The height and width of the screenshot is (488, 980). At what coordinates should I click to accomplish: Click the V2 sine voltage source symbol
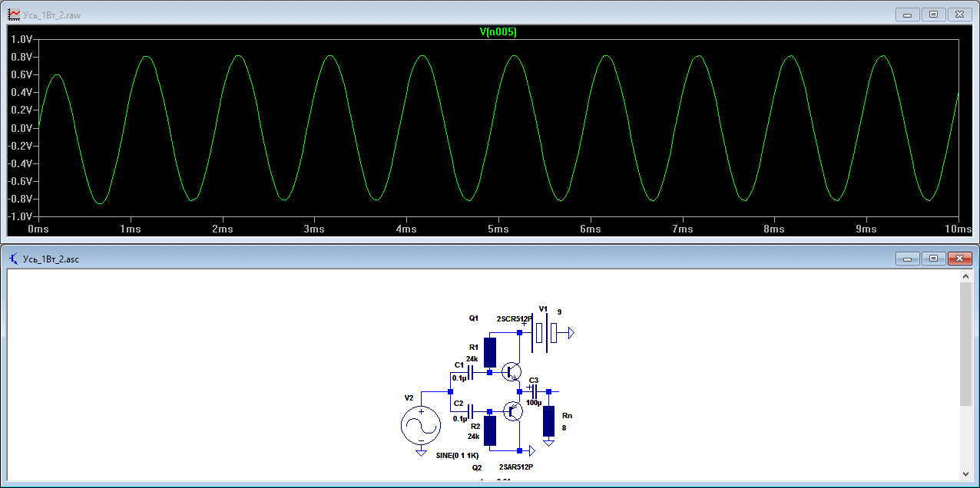pos(421,426)
